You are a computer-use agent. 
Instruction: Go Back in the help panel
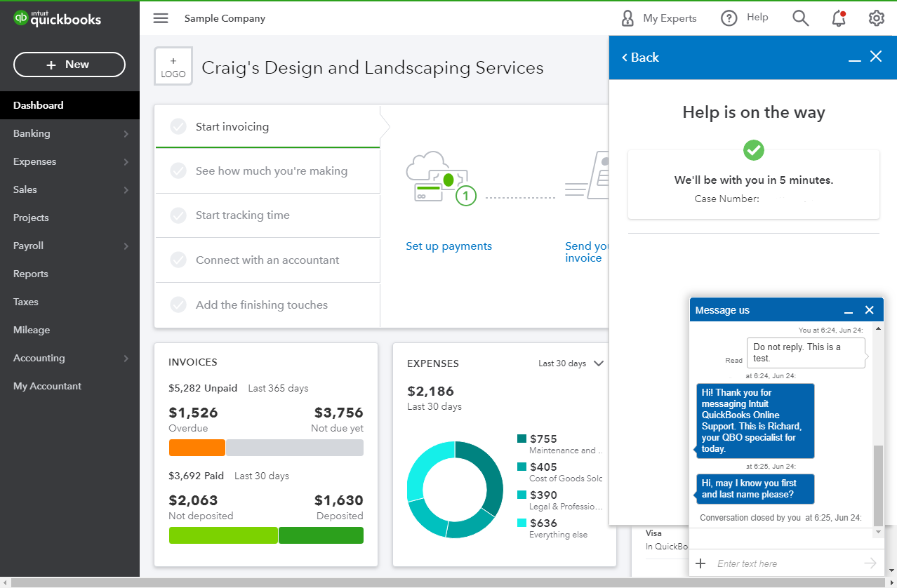point(640,58)
